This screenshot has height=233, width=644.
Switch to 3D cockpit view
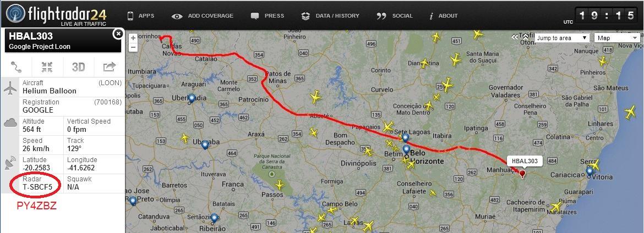click(78, 67)
